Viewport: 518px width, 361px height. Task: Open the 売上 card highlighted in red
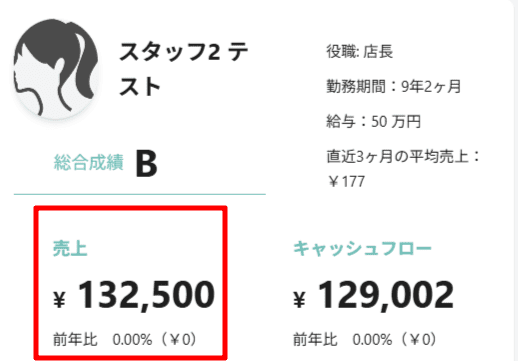point(130,283)
